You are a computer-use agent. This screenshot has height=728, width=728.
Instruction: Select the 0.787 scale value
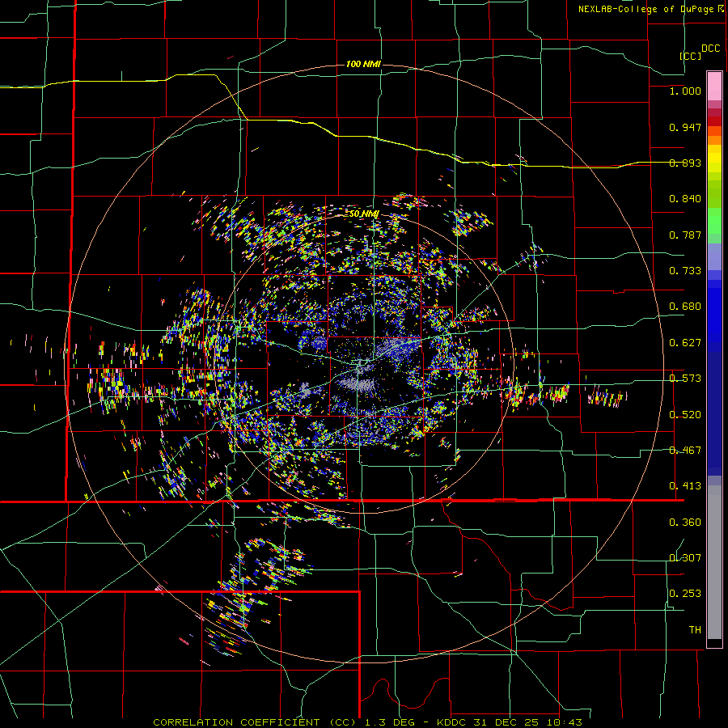[x=685, y=235]
